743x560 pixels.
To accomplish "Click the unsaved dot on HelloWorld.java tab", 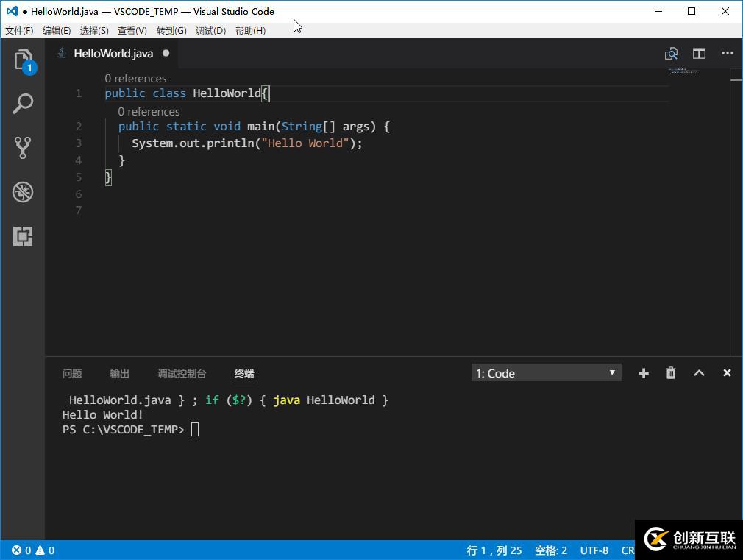I will pos(166,53).
